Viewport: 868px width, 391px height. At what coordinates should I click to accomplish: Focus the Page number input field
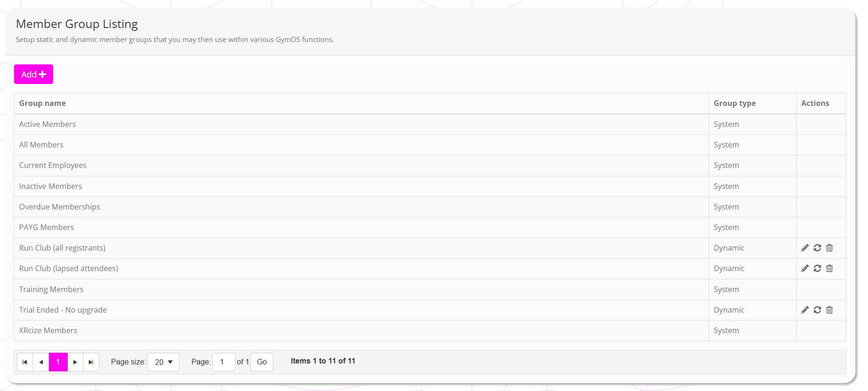click(x=223, y=362)
